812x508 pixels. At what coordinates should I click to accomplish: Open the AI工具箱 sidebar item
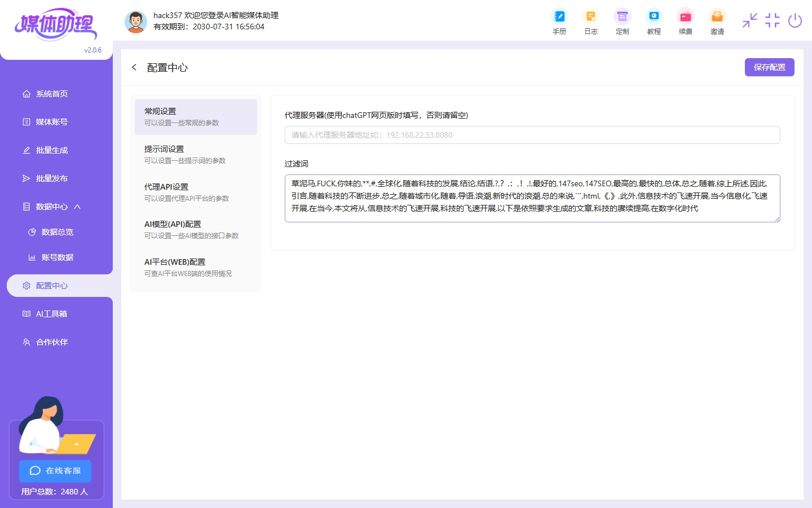click(x=51, y=313)
